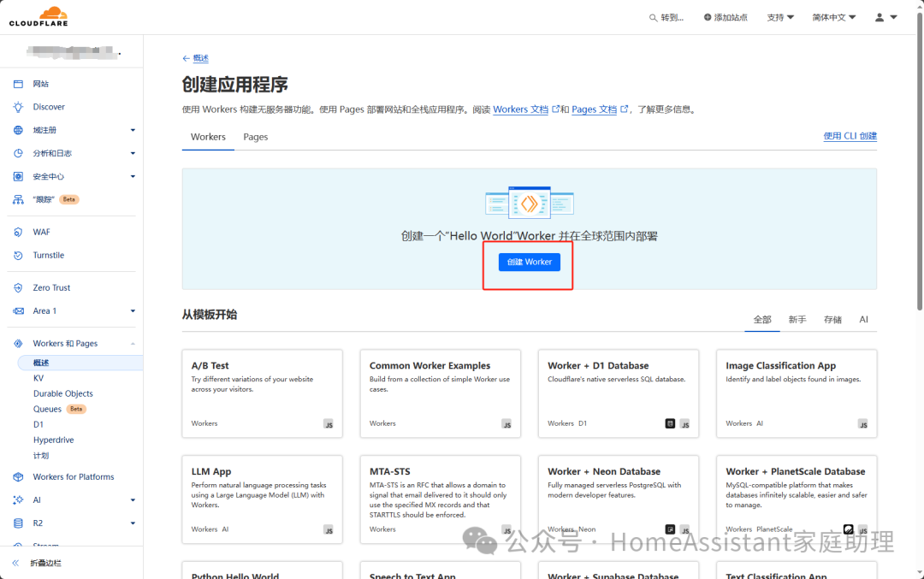This screenshot has width=924, height=579.
Task: Click the 折叠边栏 double-chevron icon
Action: (x=16, y=563)
